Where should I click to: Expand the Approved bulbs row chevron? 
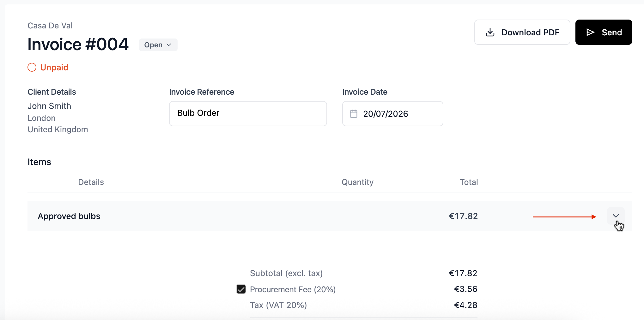(616, 216)
